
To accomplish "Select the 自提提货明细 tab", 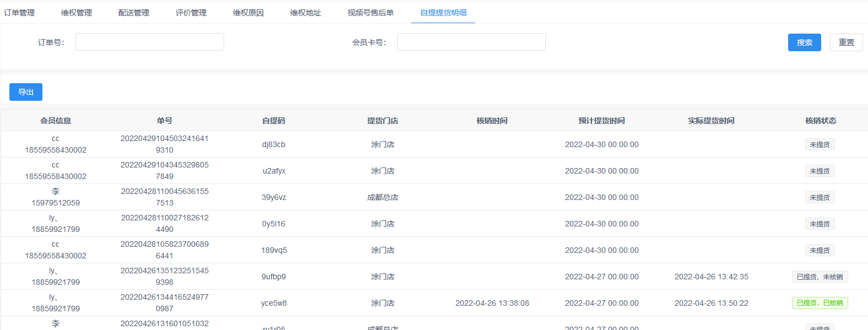I will pos(443,13).
